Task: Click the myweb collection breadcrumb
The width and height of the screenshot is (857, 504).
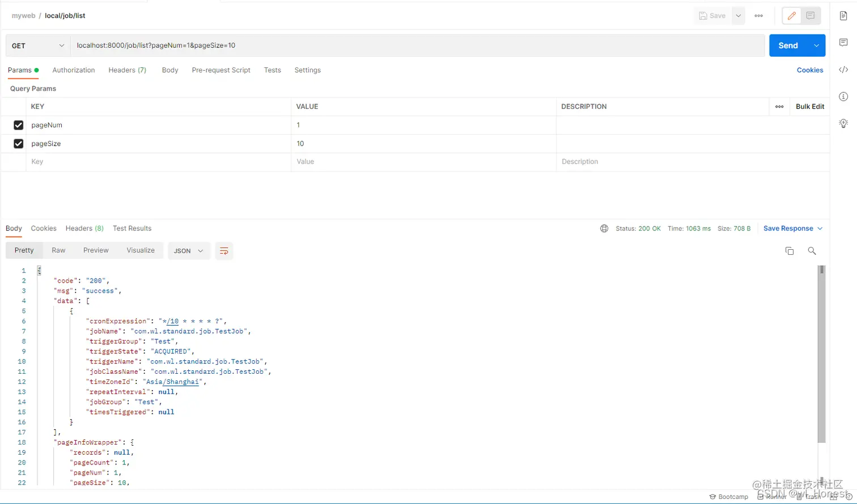Action: 23,16
